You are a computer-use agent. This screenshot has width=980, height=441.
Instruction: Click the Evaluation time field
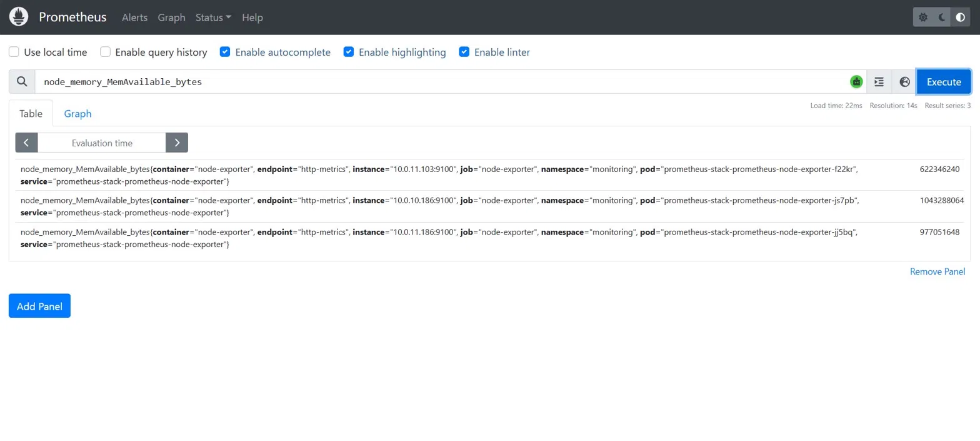102,143
